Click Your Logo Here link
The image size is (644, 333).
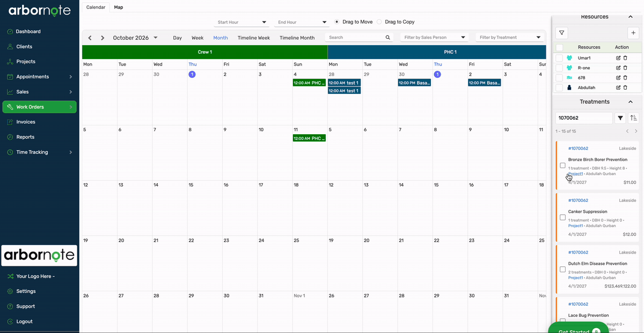click(35, 277)
